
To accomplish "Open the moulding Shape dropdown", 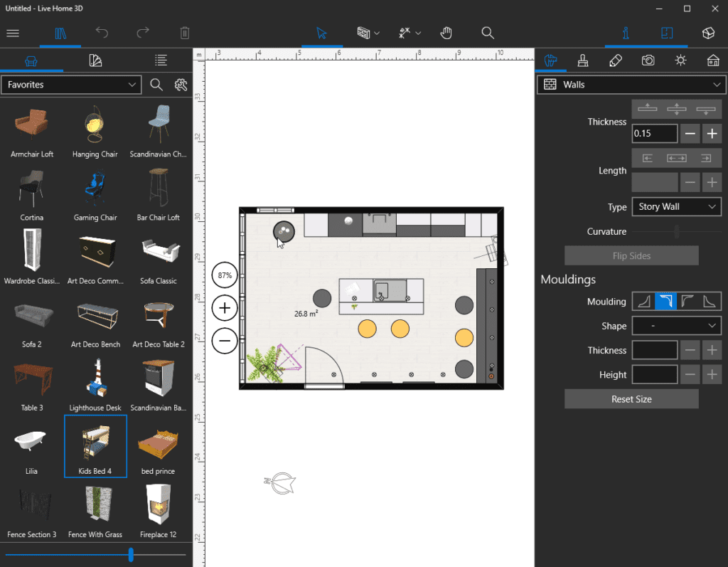I will pos(677,326).
